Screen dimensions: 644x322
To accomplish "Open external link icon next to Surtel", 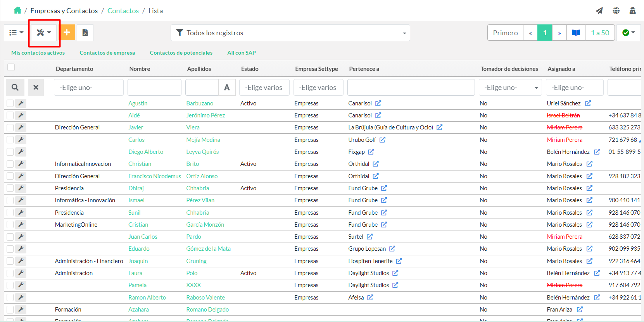I will [x=369, y=236].
